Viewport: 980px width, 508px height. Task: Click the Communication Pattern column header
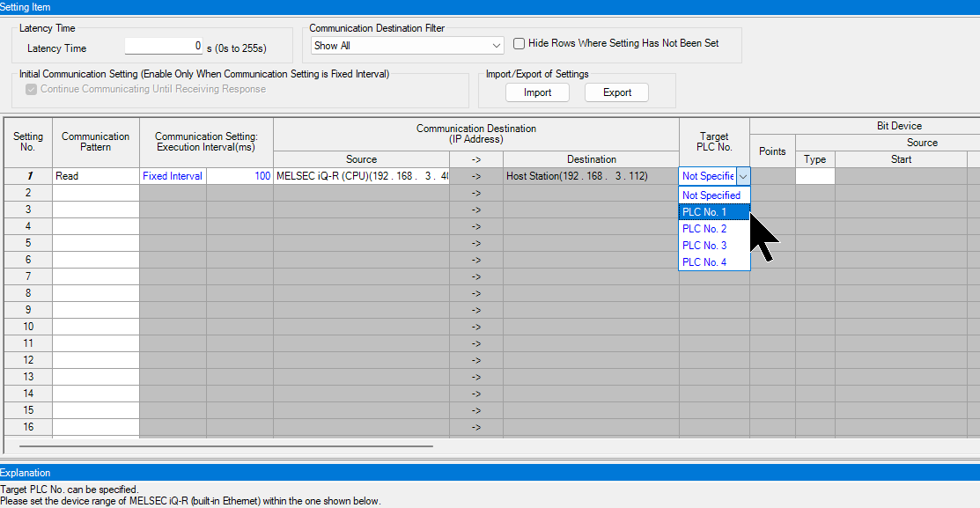[96, 142]
